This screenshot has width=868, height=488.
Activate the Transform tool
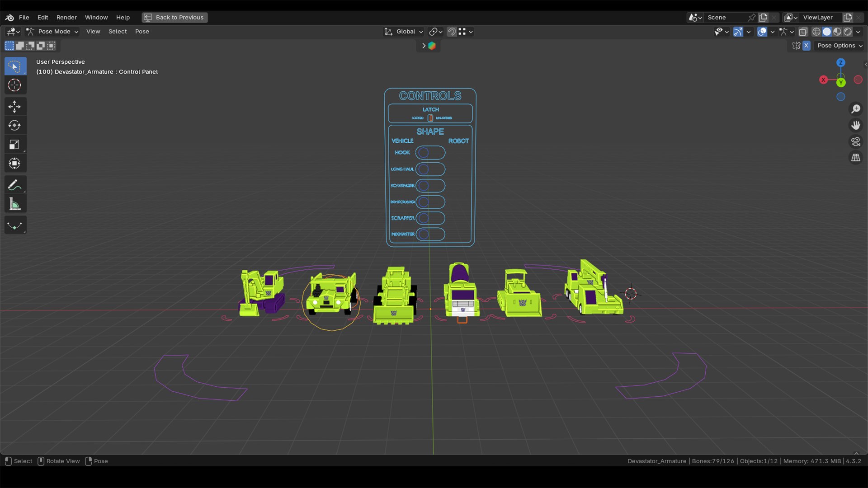coord(15,163)
